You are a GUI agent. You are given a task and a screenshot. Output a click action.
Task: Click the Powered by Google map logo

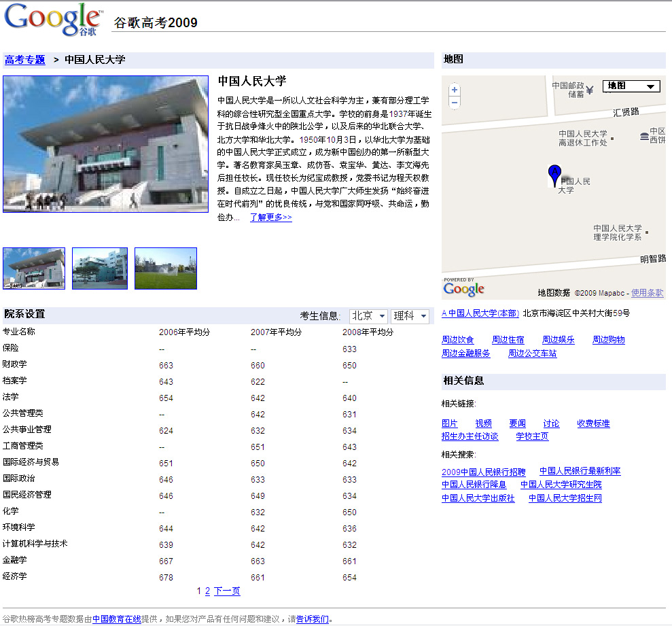pos(464,288)
